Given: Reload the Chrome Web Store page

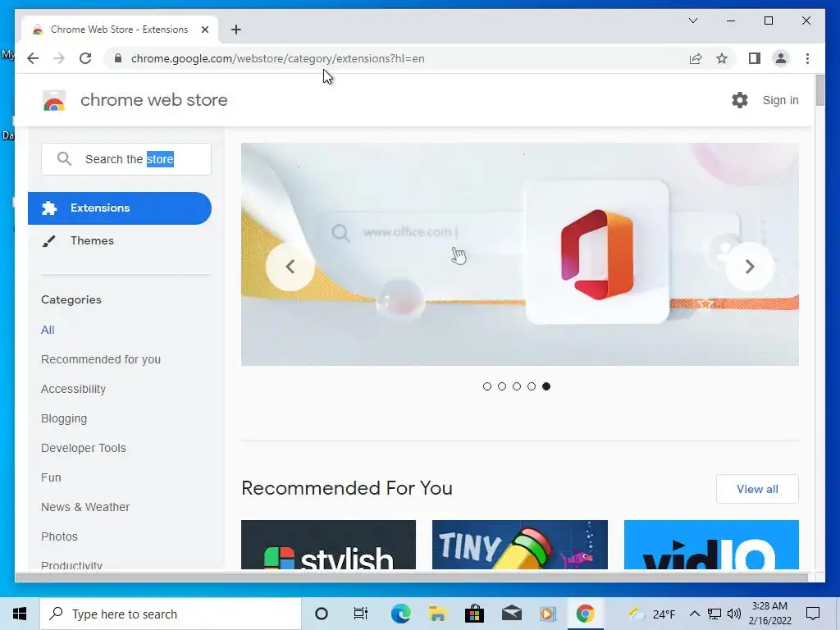Looking at the screenshot, I should tap(85, 58).
